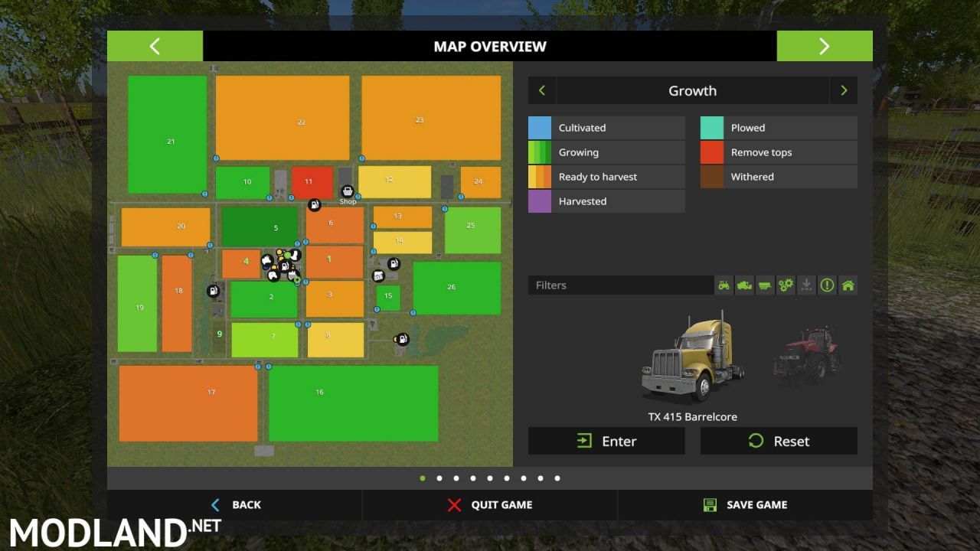Screen dimensions: 980x551
Task: Click field 19 on the map
Action: [x=138, y=304]
